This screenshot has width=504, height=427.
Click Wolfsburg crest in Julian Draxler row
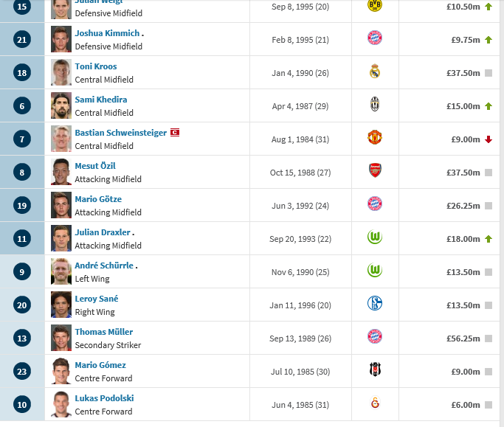pos(375,238)
